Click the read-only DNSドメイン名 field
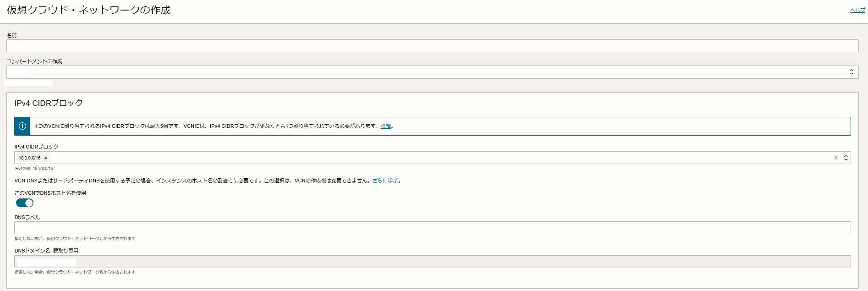The height and width of the screenshot is (291, 868). [x=432, y=262]
